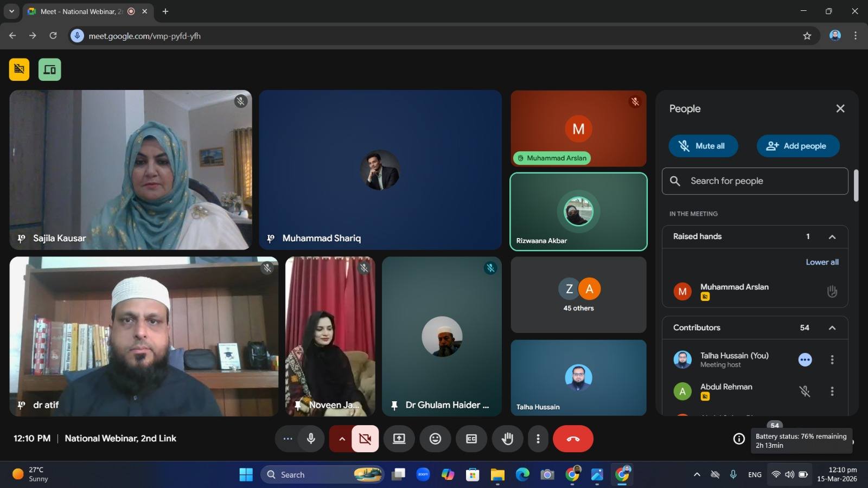Viewport: 868px width, 488px height.
Task: Toggle closed captions
Action: click(471, 439)
